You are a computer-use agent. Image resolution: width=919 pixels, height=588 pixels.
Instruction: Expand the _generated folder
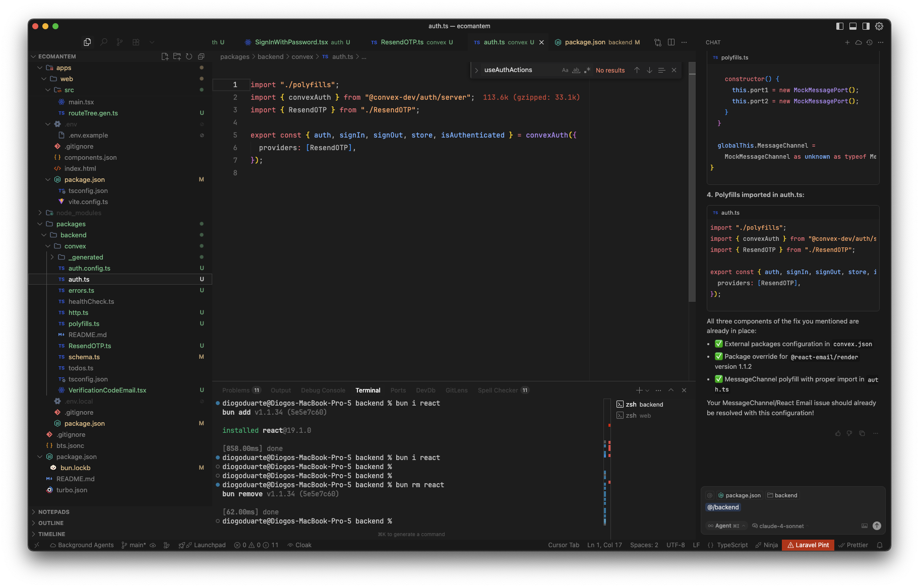pyautogui.click(x=52, y=257)
